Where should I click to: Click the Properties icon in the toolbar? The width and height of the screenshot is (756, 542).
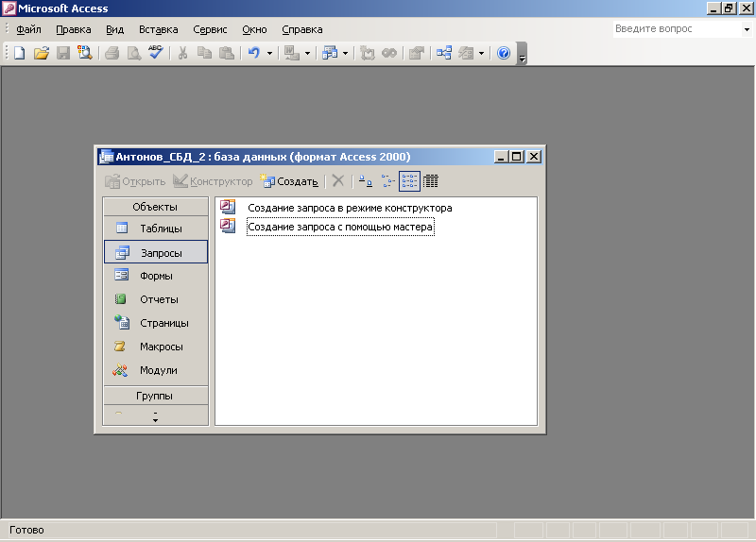pyautogui.click(x=416, y=53)
